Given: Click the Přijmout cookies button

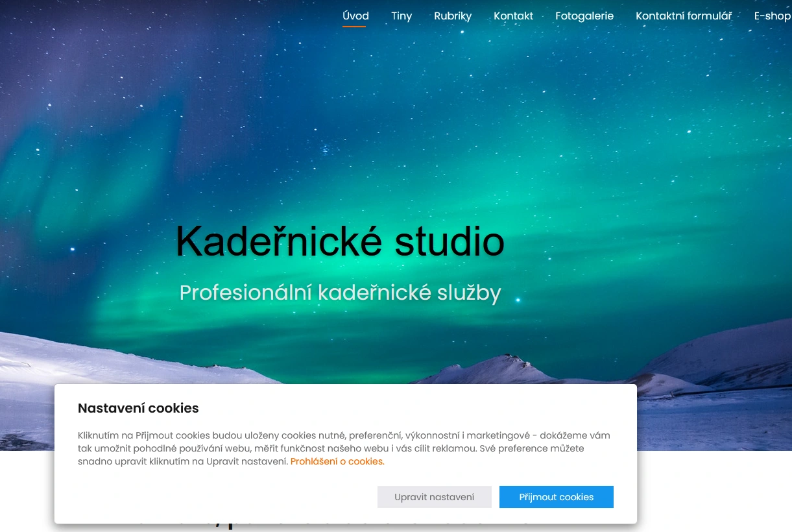Looking at the screenshot, I should point(556,497).
